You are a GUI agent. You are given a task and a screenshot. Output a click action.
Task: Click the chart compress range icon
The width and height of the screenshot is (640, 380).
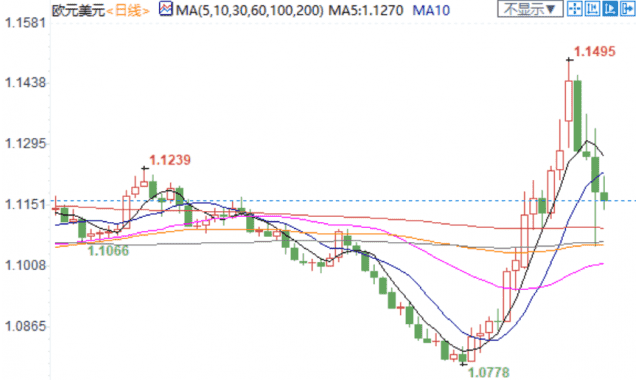point(592,9)
